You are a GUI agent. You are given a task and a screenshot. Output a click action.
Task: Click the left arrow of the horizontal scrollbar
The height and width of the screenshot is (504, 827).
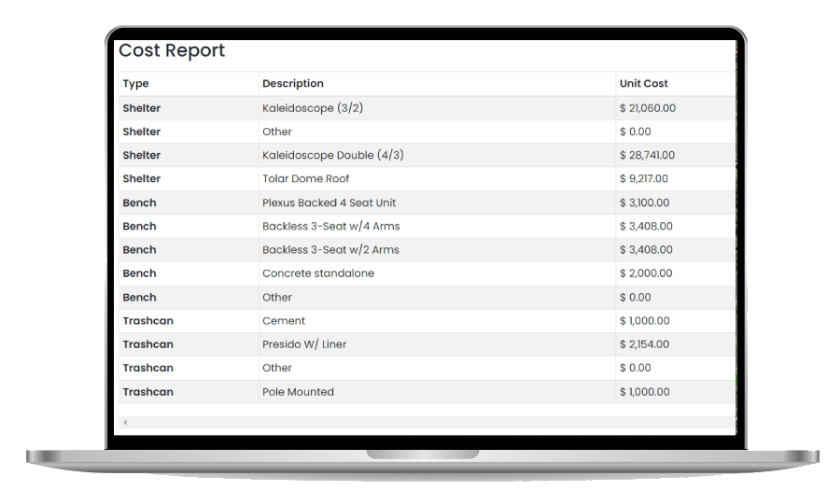pos(125,422)
